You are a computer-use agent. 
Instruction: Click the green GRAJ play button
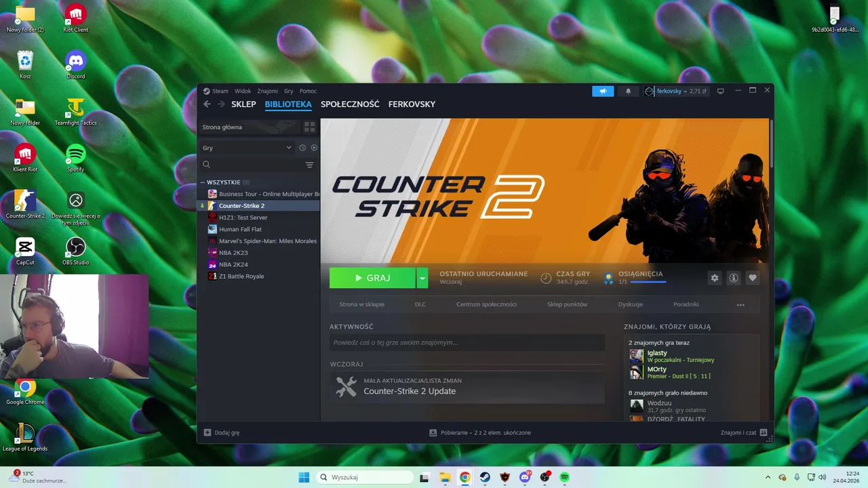[x=372, y=278]
